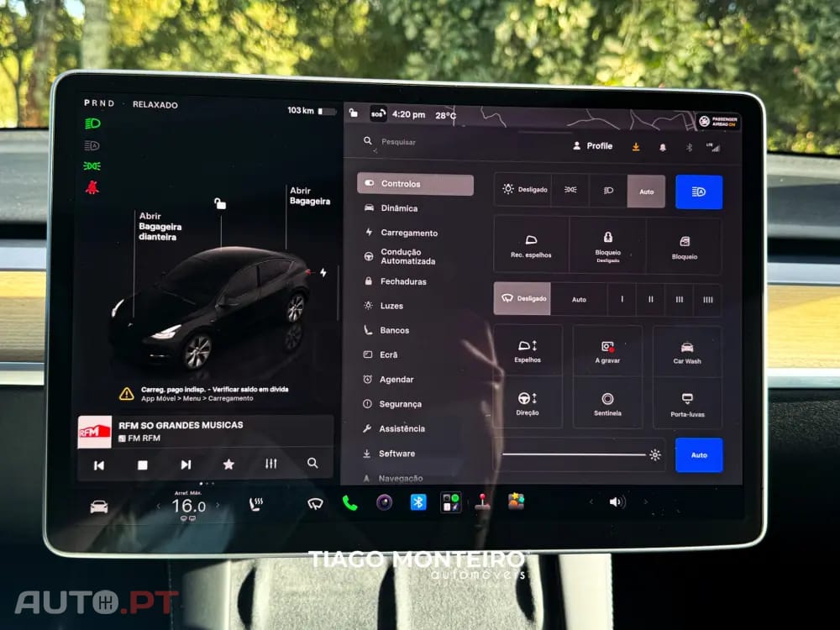Activate Car Wash mode

687,353
